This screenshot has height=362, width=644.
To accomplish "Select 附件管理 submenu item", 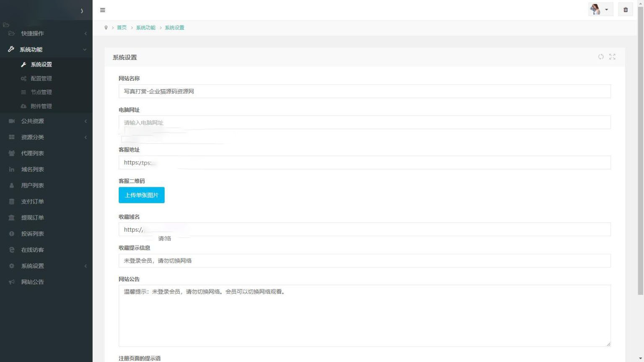I will pyautogui.click(x=41, y=106).
